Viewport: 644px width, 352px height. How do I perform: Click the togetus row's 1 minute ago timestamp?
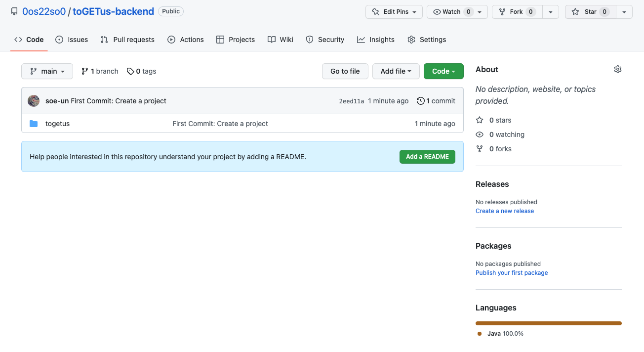pos(435,124)
